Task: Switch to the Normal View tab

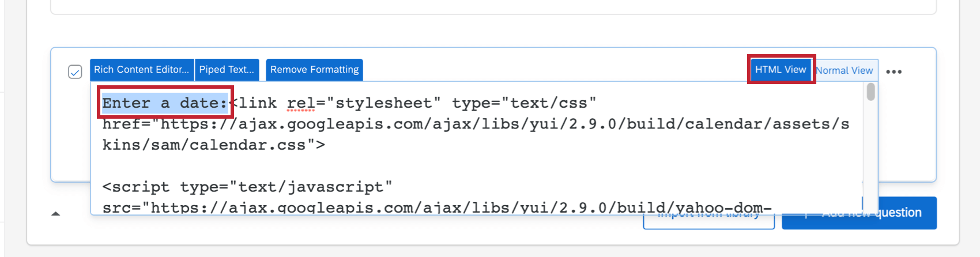Action: (x=845, y=70)
